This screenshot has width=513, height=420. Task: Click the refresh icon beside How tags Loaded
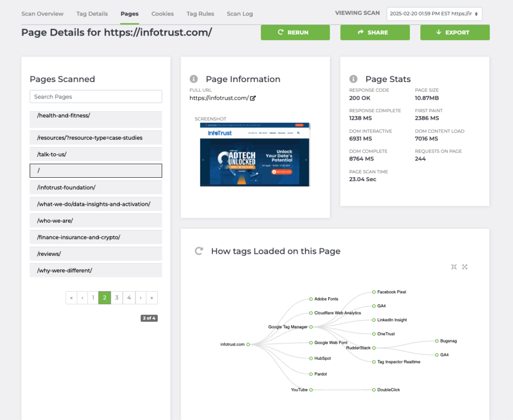(199, 251)
